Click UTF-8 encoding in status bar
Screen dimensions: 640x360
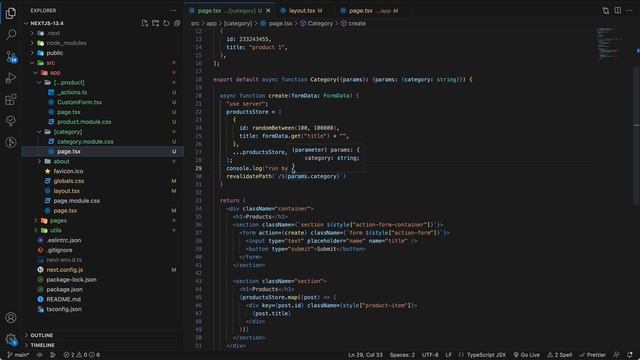click(x=430, y=355)
